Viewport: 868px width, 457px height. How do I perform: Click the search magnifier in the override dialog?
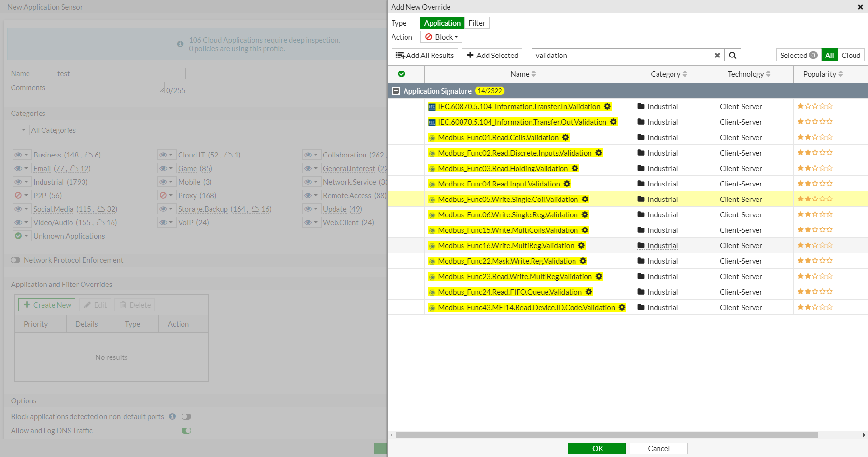click(x=733, y=55)
